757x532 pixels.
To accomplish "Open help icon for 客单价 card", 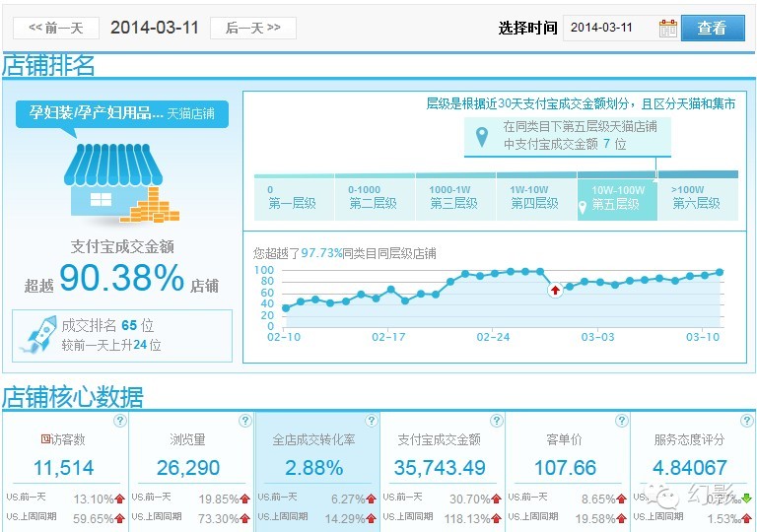I will (622, 421).
